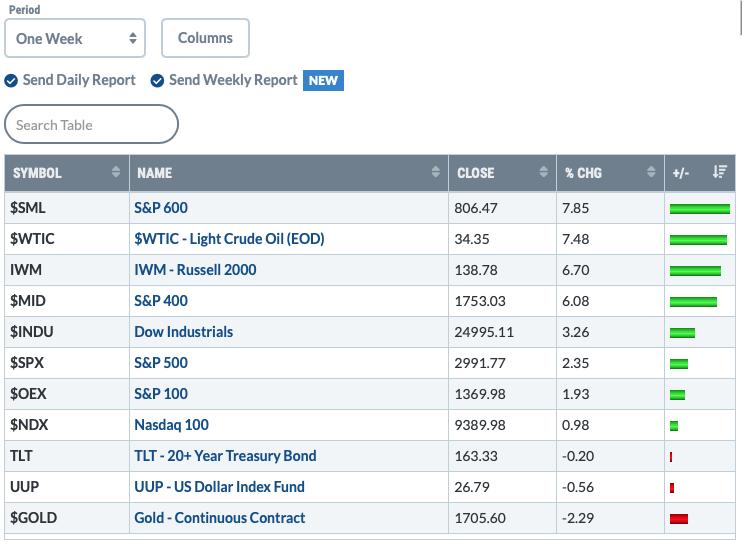
Task: Open the S&P 500 link
Action: click(x=161, y=363)
